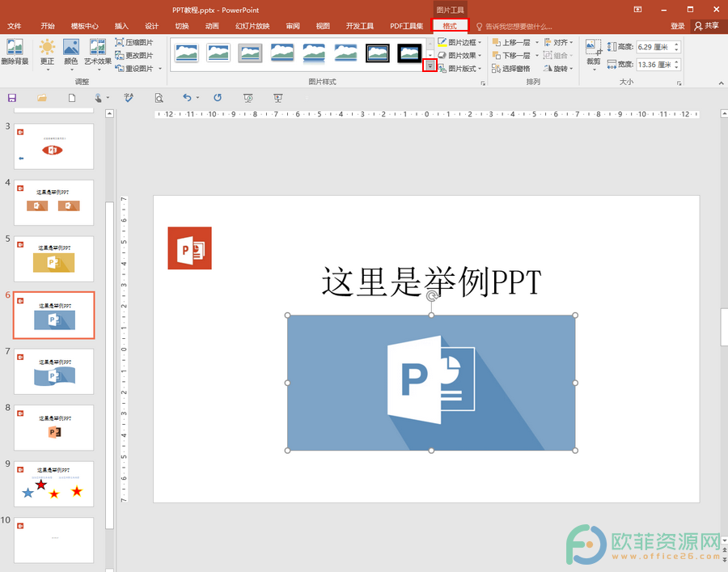Image resolution: width=728 pixels, height=572 pixels.
Task: Expand the Reset Picture dropdown arrow
Action: (x=160, y=69)
